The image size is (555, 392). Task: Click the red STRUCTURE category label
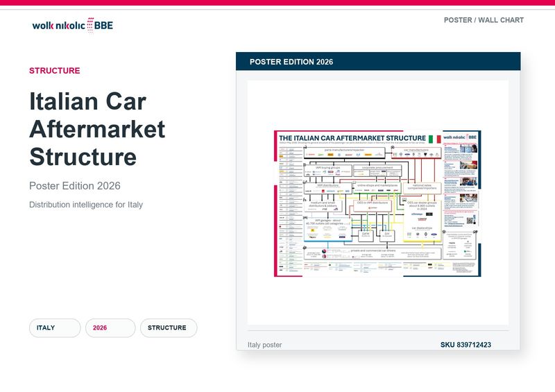pyautogui.click(x=55, y=71)
